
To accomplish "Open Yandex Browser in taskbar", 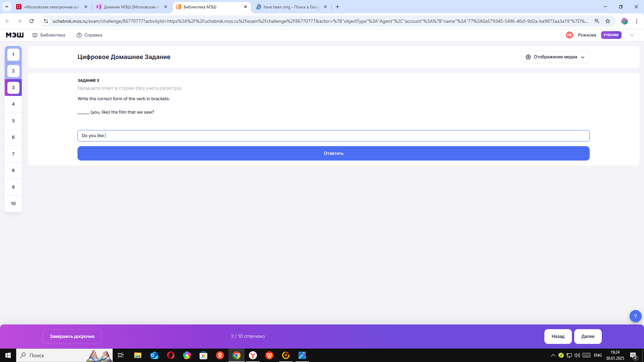I will [x=253, y=355].
